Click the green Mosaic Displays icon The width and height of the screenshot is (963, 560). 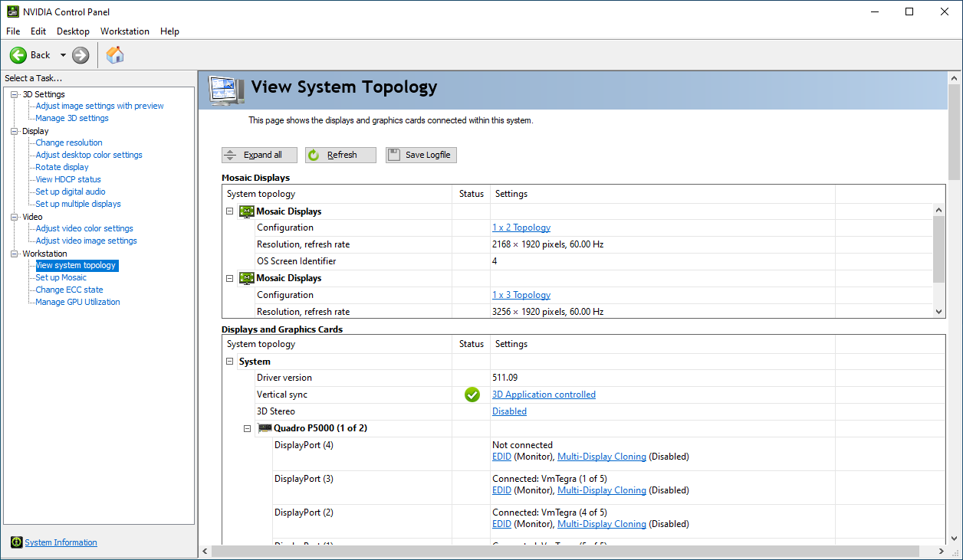click(246, 211)
